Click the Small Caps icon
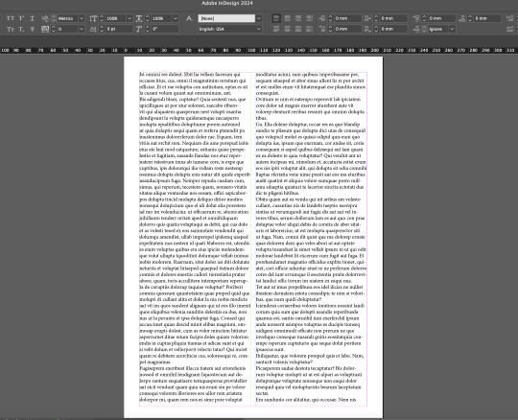This screenshot has height=420, width=518. (11, 29)
